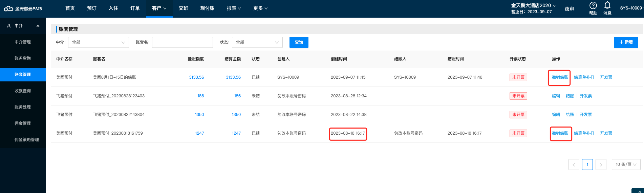Image resolution: width=644 pixels, height=193 pixels.
Task: Click the 夜审 button
Action: point(570,9)
